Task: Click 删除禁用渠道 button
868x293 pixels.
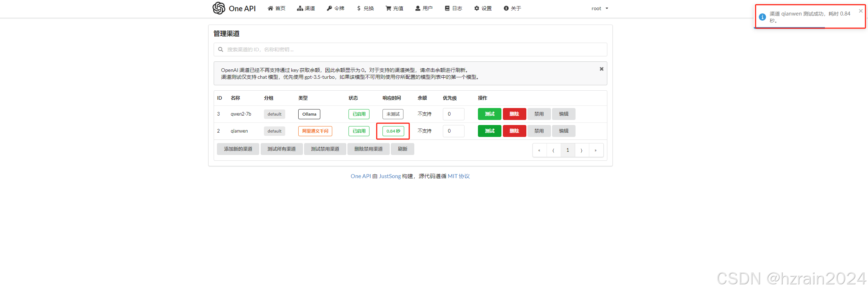Action: 368,149
